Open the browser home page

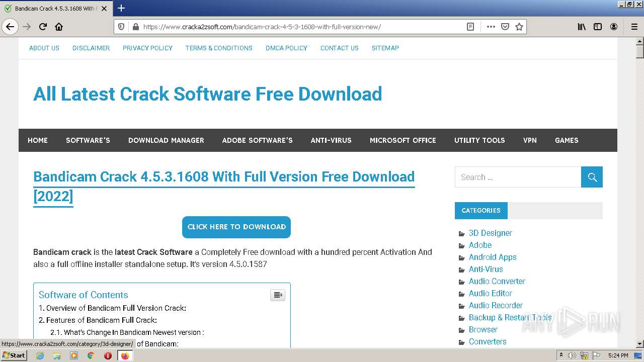point(59,27)
